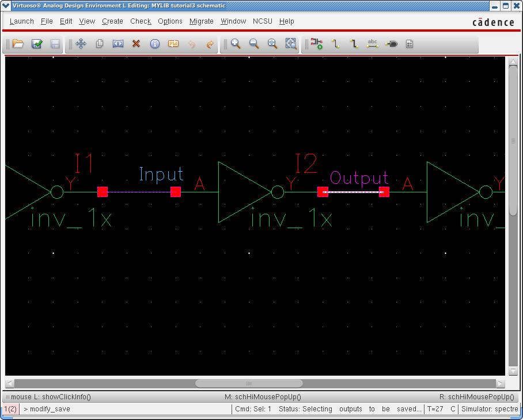Click the highlighted wire under Output label
This screenshot has width=523, height=420.
tap(353, 192)
